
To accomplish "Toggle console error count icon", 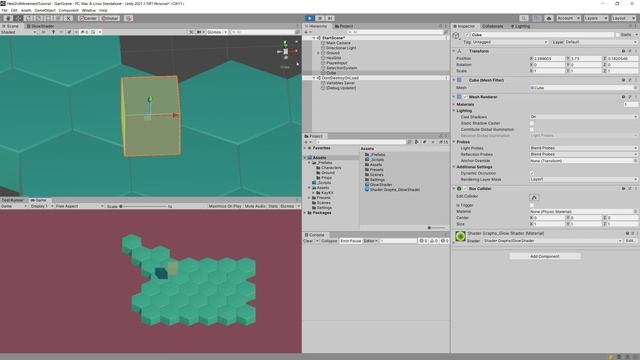I will point(444,241).
